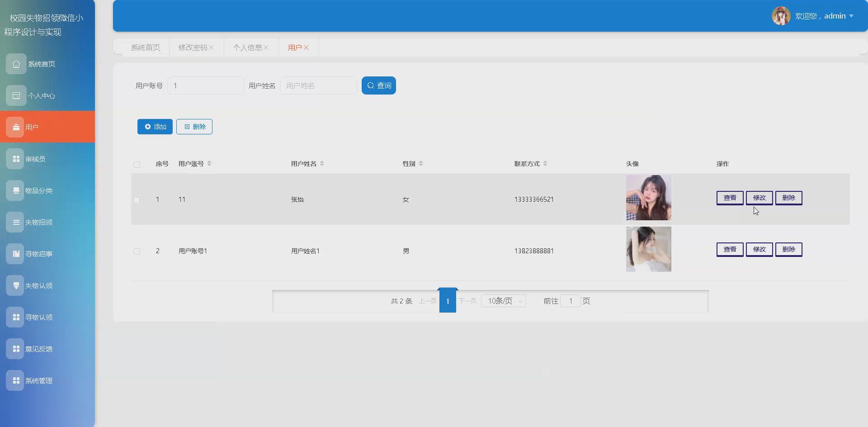Sort the table by 用户账号 column

[x=209, y=164]
